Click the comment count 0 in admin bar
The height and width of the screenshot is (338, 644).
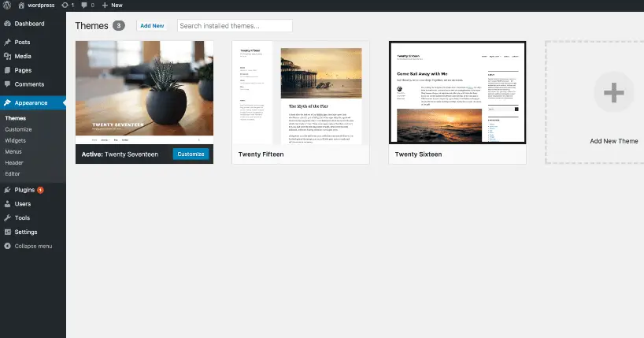pyautogui.click(x=92, y=6)
